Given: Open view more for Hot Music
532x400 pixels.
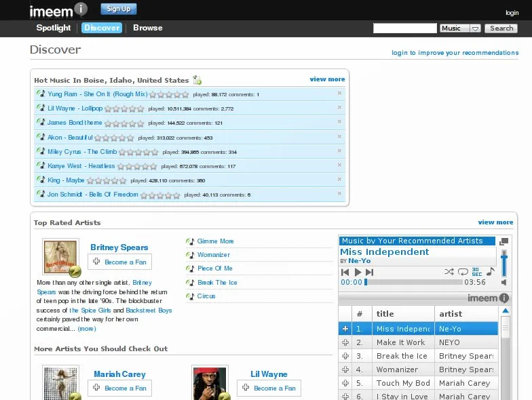Looking at the screenshot, I should [x=327, y=79].
